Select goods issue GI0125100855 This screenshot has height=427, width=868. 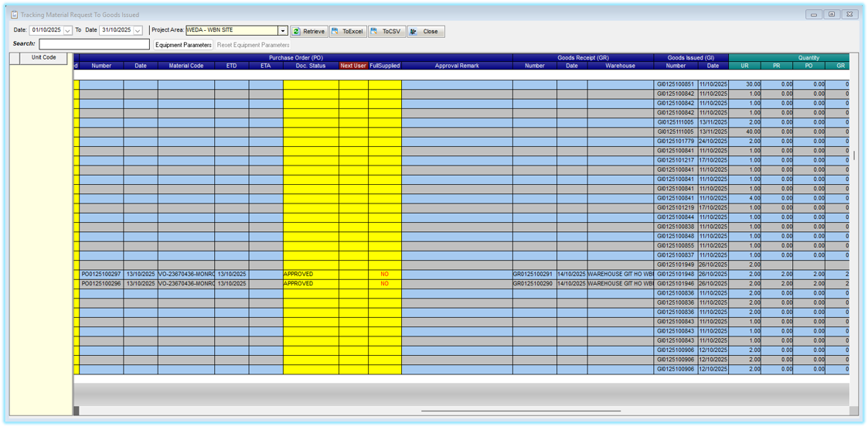click(676, 245)
